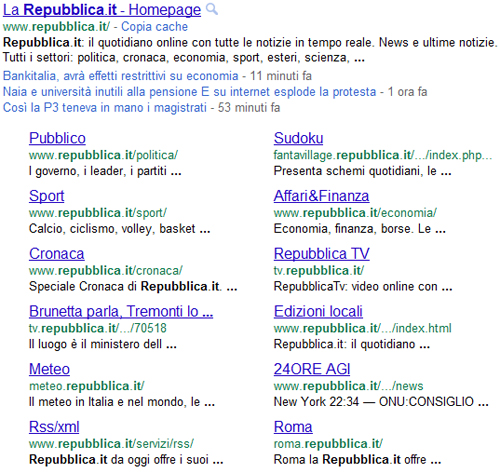Screen dimensions: 500x473
Task: Click the magnifier preview icon beside Homepage title
Action: pyautogui.click(x=212, y=9)
